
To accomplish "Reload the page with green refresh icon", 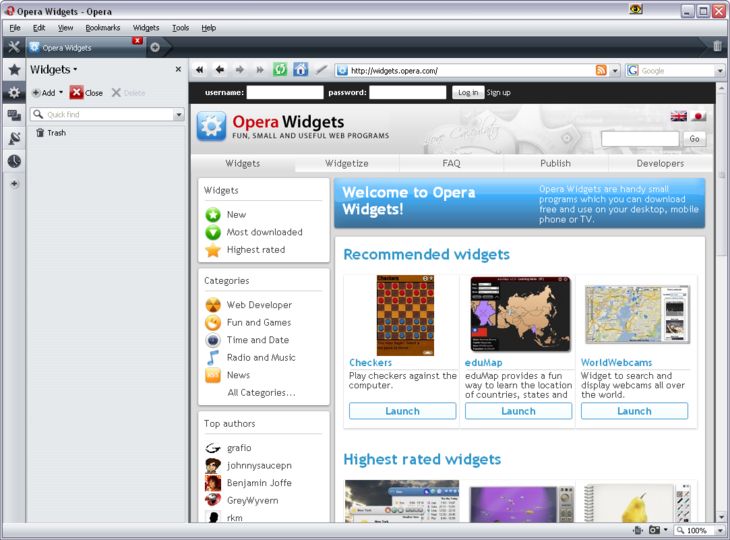I will click(x=280, y=70).
